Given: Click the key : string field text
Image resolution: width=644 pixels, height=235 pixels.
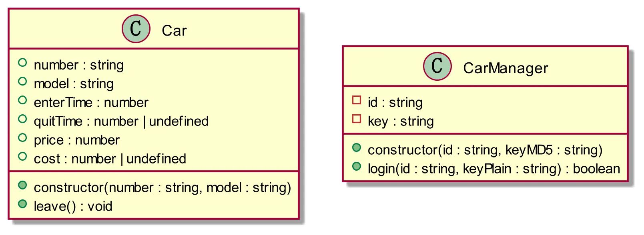Looking at the screenshot, I should tap(401, 121).
